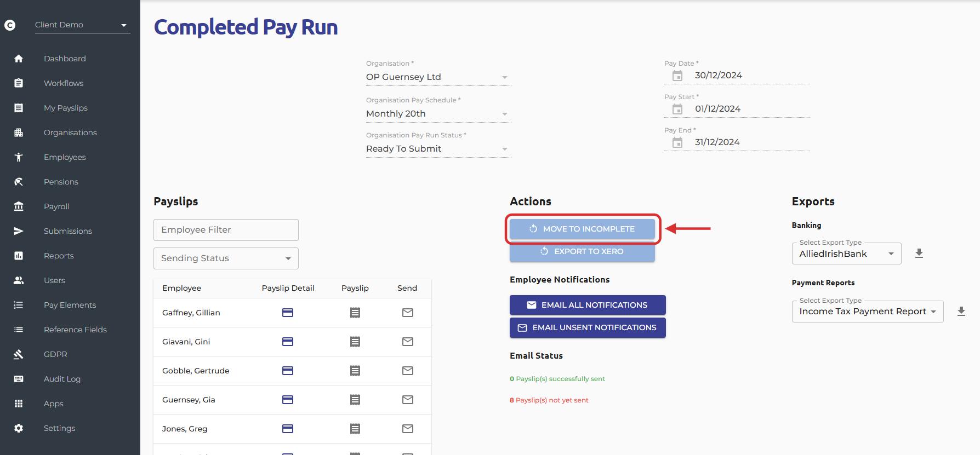The image size is (980, 455).
Task: Select Banking export type AlliedIrishBank dropdown
Action: pos(847,254)
